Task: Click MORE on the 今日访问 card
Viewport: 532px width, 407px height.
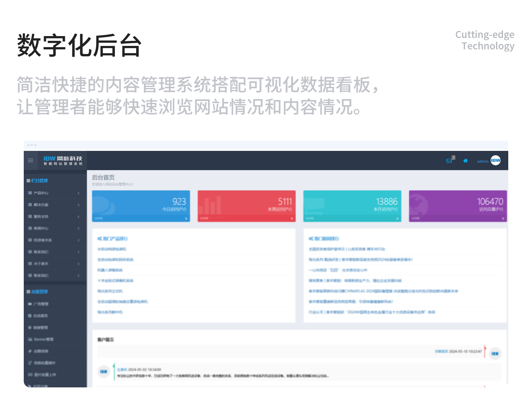Action: pos(98,218)
